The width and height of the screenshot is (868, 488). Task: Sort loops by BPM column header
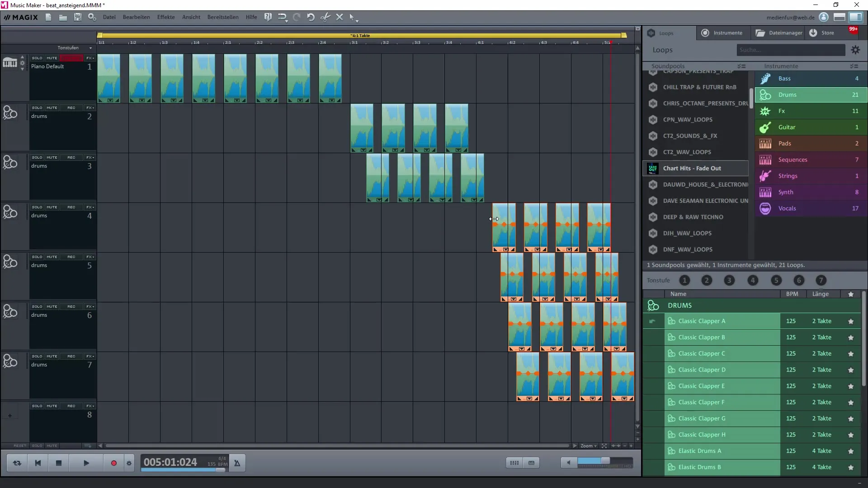tap(792, 294)
